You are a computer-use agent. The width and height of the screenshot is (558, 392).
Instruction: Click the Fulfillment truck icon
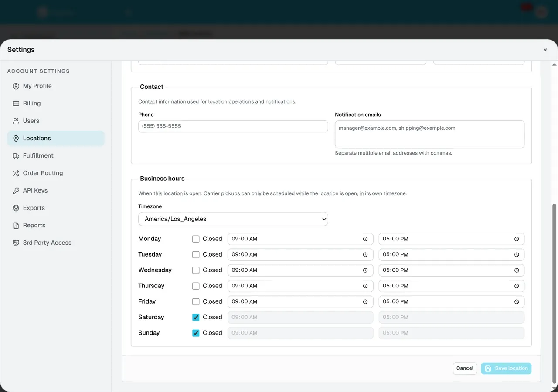coord(16,156)
